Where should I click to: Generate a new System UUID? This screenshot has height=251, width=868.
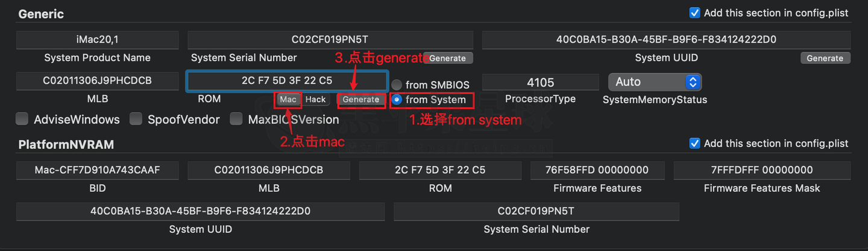point(825,59)
